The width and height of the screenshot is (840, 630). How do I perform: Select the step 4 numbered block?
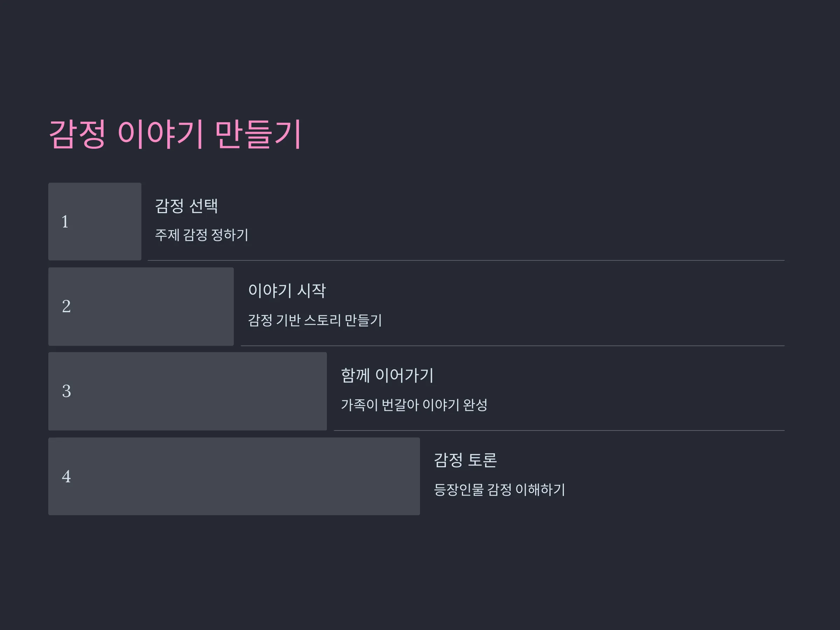pos(234,476)
